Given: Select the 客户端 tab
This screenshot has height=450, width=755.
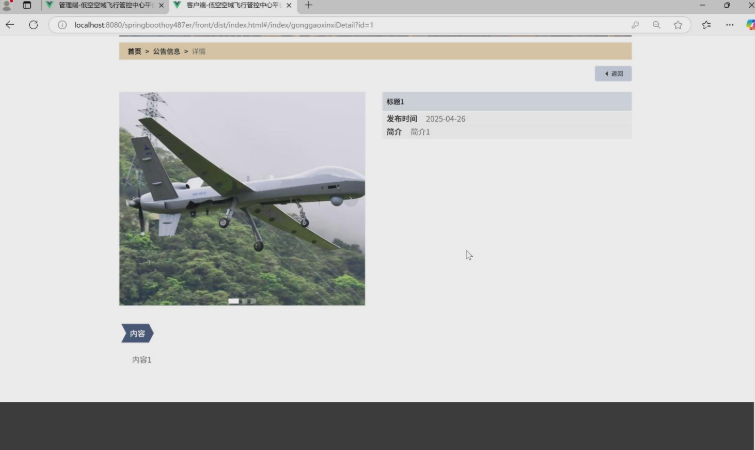Looking at the screenshot, I should [233, 5].
